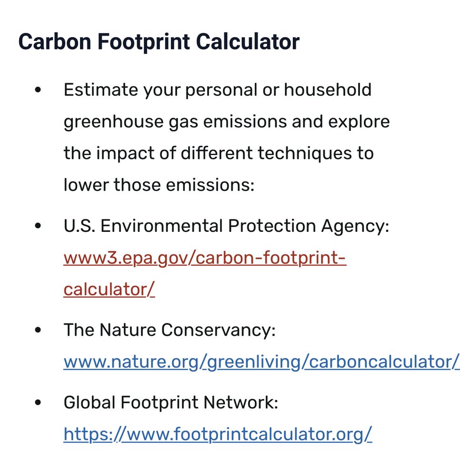Click the 'U.S. Environmental Protection Agency:' label
Screen dimensions: 460x476
[226, 226]
